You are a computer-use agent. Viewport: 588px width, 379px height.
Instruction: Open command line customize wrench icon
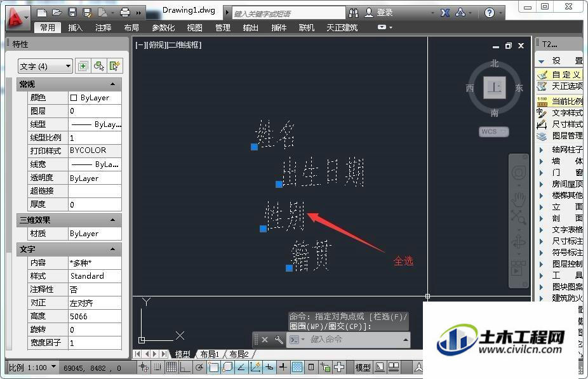(x=279, y=340)
